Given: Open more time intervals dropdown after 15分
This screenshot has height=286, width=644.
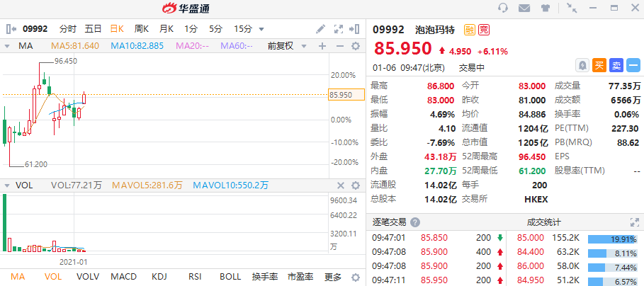Looking at the screenshot, I should tap(261, 29).
